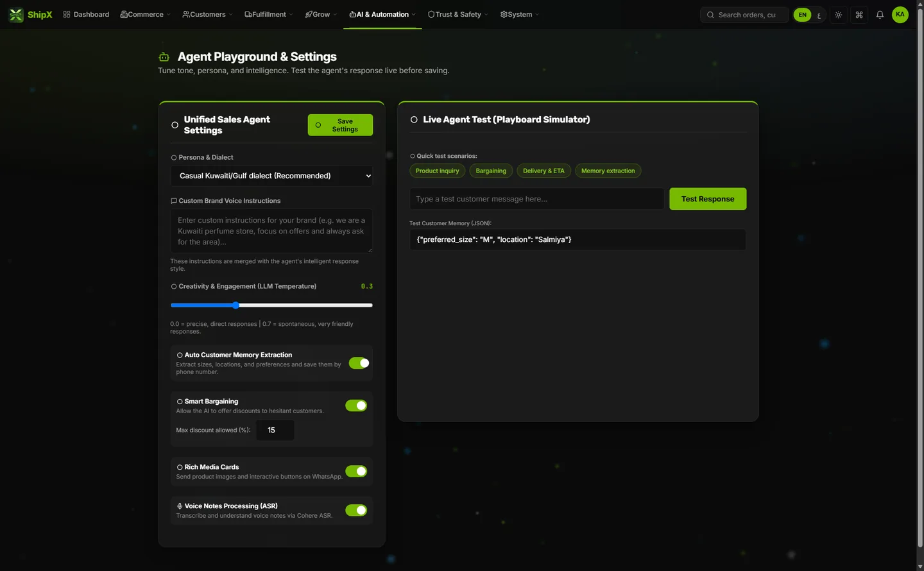The width and height of the screenshot is (924, 571).
Task: Click the temperature value 0.3
Action: (x=366, y=286)
